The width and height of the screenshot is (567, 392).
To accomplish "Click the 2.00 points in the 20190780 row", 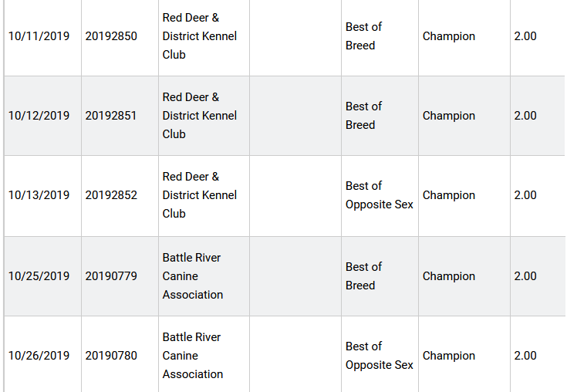I will click(525, 356).
